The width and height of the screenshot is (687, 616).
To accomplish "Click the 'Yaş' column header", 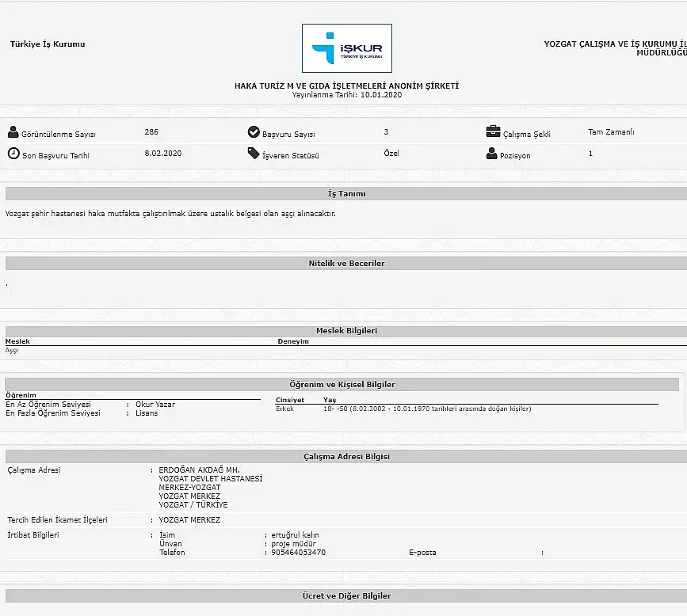I will pos(330,400).
